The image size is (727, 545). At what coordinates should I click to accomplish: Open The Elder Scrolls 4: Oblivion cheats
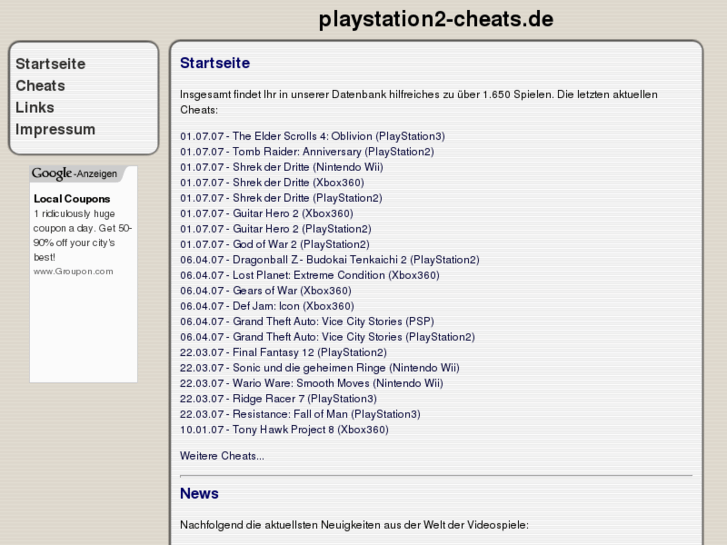[312, 136]
